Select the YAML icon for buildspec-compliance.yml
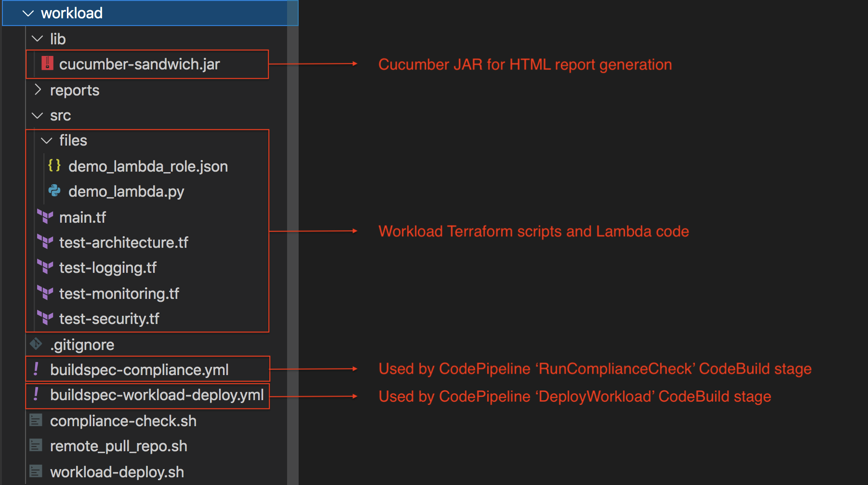Viewport: 868px width, 485px height. (36, 369)
